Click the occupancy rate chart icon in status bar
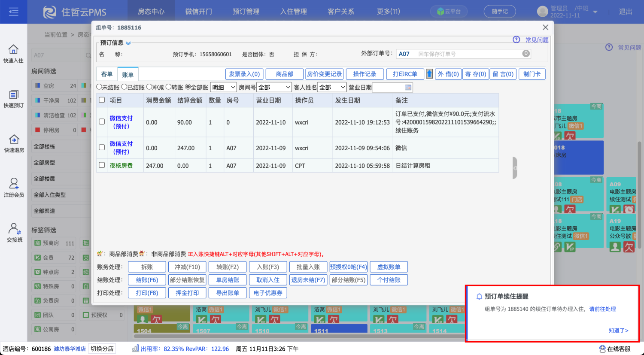This screenshot has height=355, width=644. pyautogui.click(x=136, y=348)
